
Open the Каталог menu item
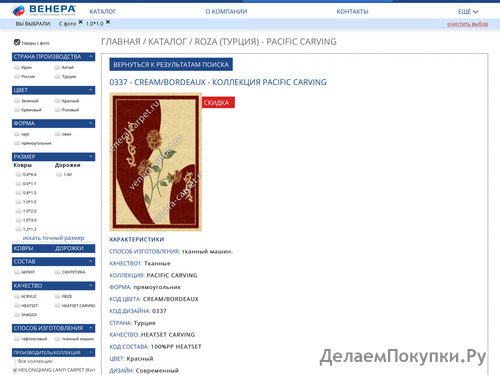tap(103, 12)
